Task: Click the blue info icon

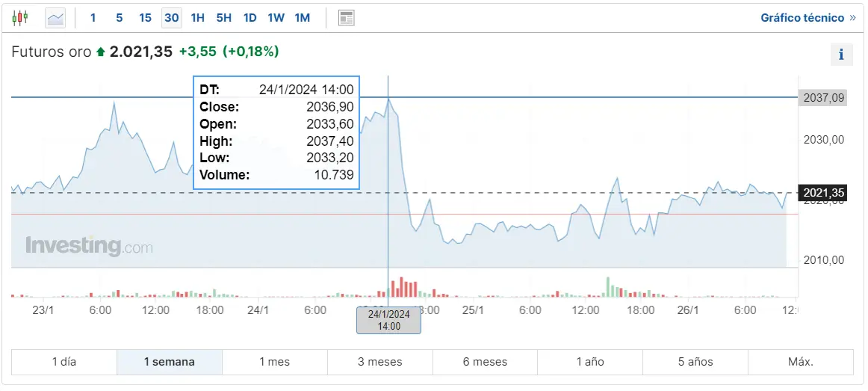Action: point(841,55)
